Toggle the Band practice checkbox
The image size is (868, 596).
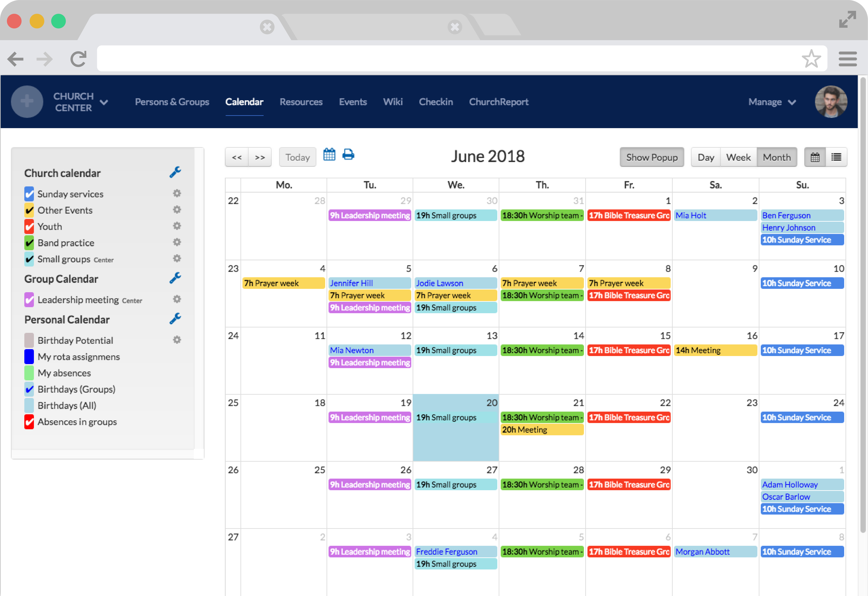pyautogui.click(x=29, y=243)
